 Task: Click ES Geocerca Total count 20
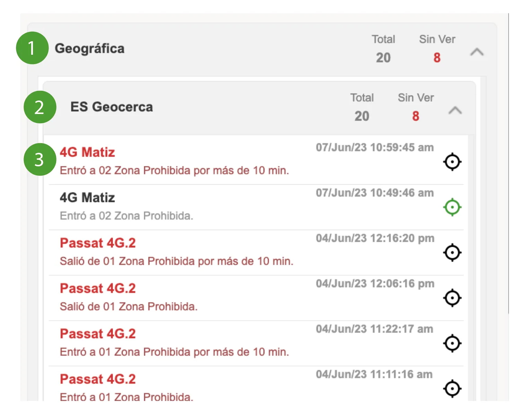[362, 116]
